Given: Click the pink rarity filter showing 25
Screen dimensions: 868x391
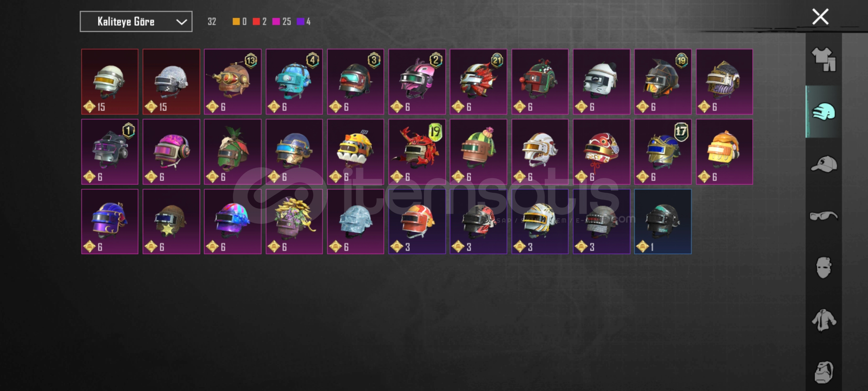Looking at the screenshot, I should [x=281, y=22].
